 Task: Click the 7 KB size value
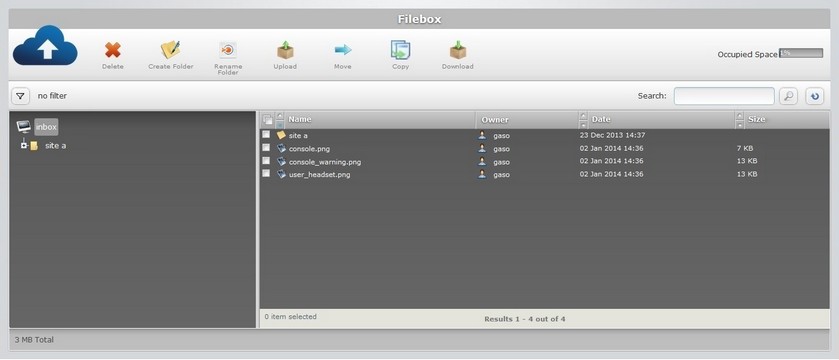[x=745, y=148]
